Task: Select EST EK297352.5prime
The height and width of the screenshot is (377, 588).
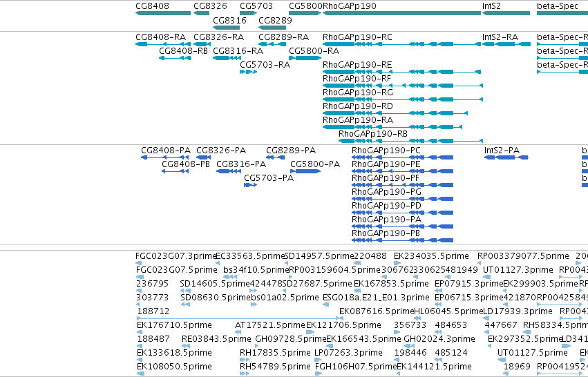Action: point(490,346)
